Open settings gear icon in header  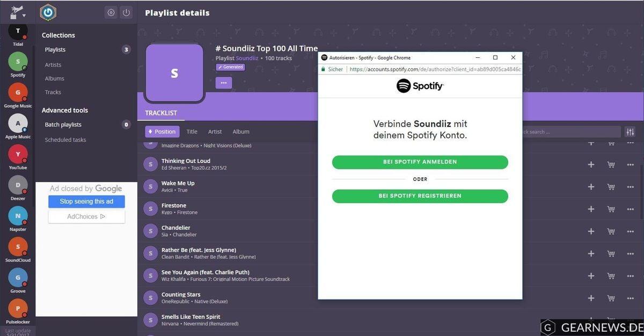[x=111, y=12]
